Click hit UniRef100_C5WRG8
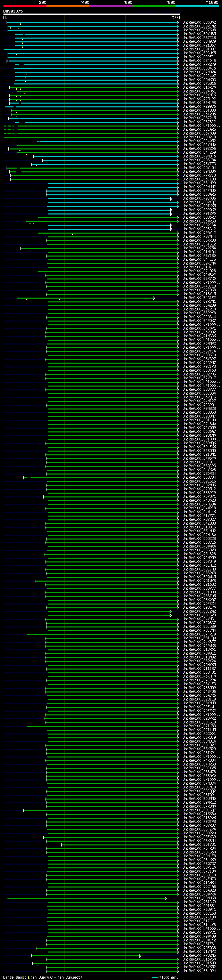 click(x=199, y=221)
